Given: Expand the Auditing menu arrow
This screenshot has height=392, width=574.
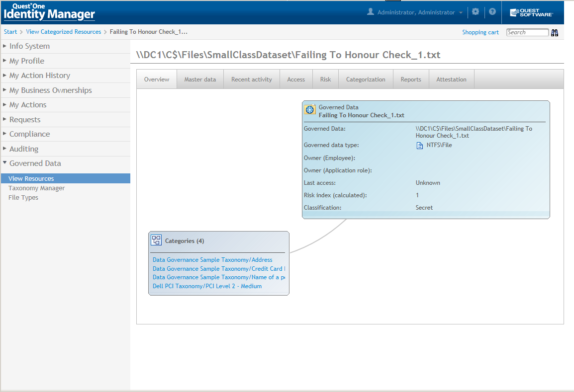Looking at the screenshot, I should (x=4, y=148).
